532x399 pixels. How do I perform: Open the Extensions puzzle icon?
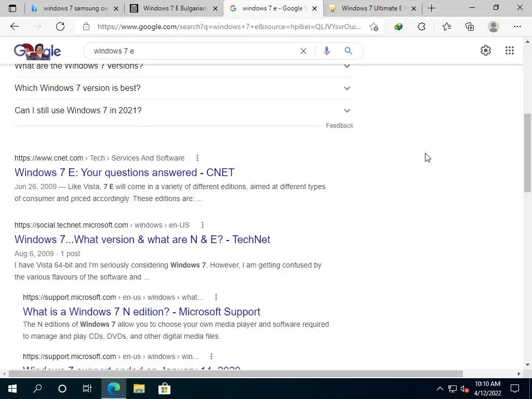421,26
